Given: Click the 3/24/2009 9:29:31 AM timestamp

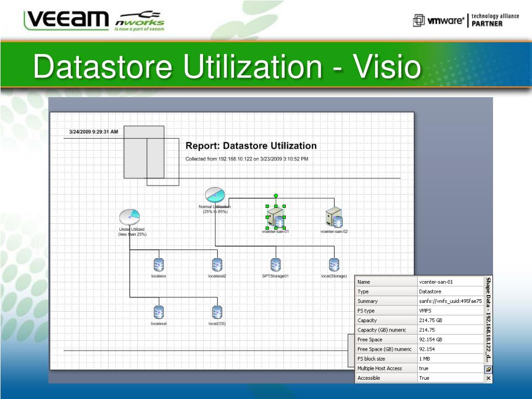Looking at the screenshot, I should point(94,131).
